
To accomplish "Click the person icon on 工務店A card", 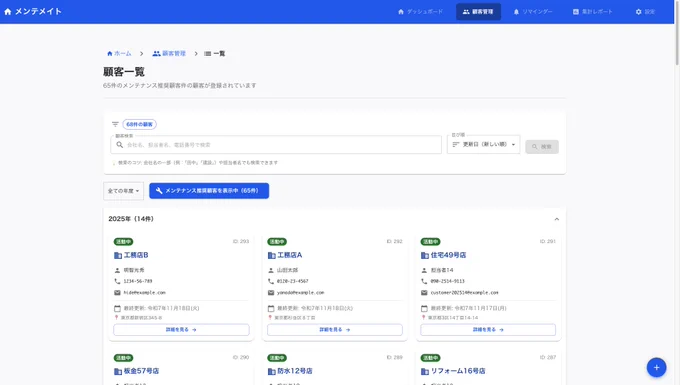I will point(271,270).
